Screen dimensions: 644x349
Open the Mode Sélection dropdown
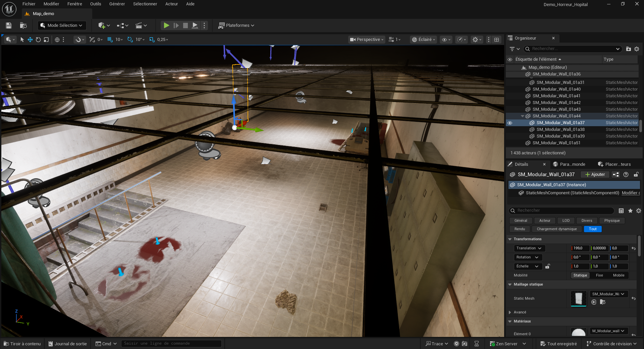coord(62,26)
